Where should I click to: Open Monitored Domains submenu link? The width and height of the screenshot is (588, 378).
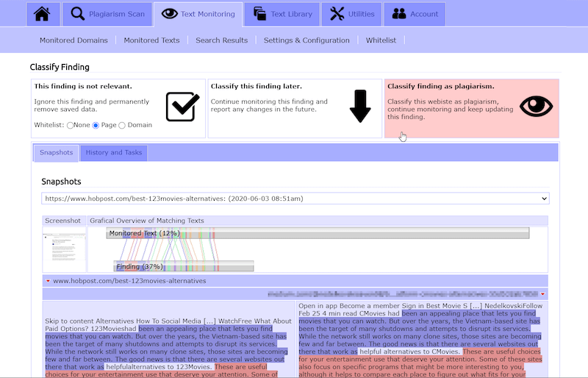(x=73, y=40)
